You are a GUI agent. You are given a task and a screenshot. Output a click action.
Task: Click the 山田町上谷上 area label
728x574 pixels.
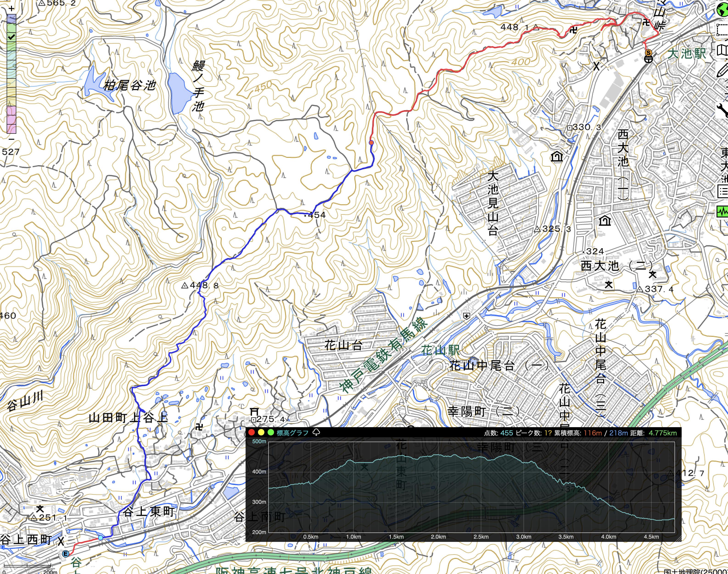tap(128, 418)
